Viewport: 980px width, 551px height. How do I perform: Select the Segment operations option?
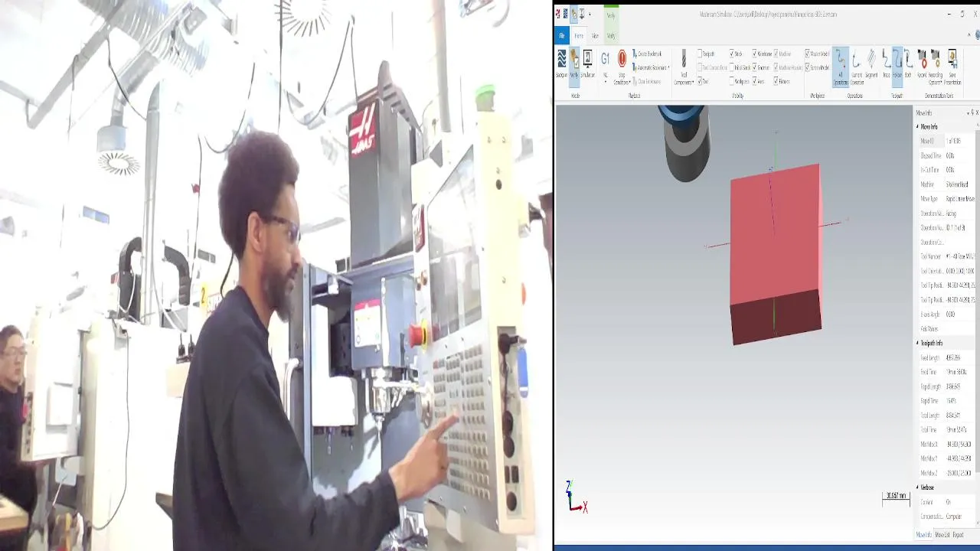pos(871,63)
